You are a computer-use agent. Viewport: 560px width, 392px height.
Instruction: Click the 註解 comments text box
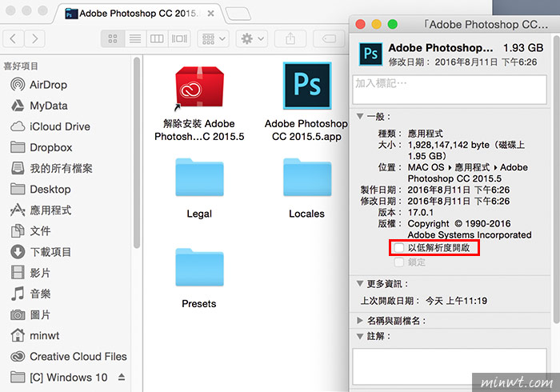coord(450,366)
